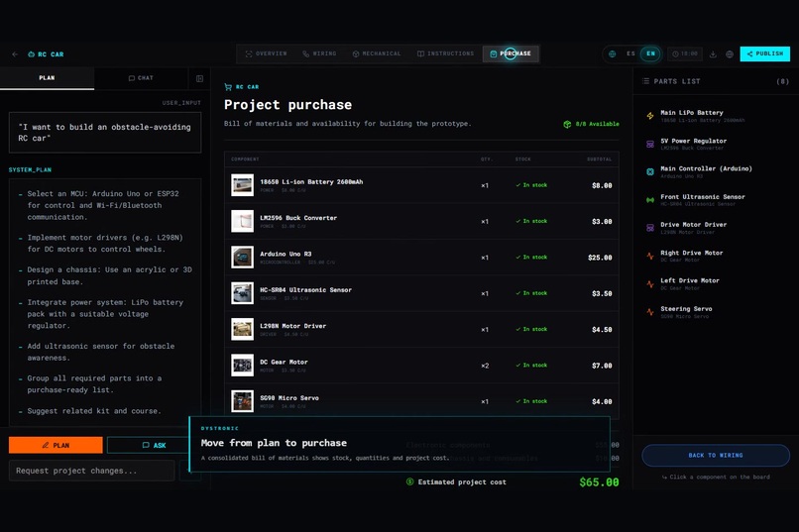Click the DC Gear Motor thumbnail
This screenshot has width=799, height=532.
click(242, 366)
